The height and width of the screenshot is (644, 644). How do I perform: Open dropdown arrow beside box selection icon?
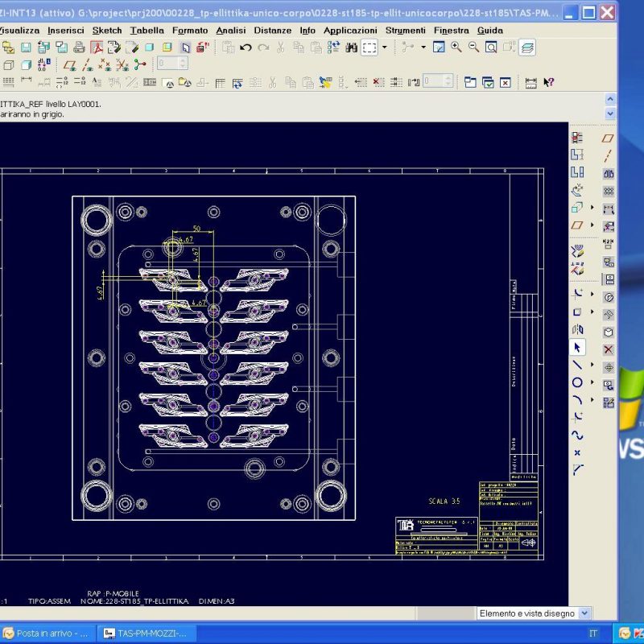tap(385, 47)
